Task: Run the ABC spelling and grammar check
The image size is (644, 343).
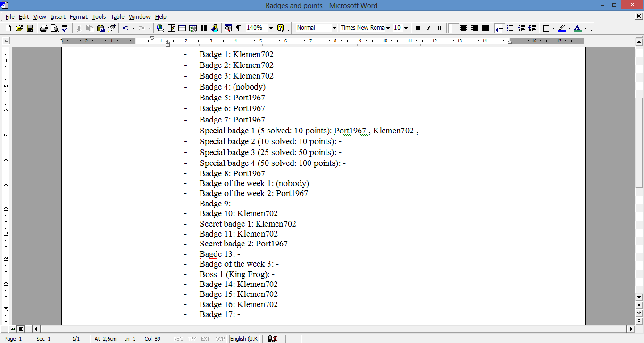Action: [66, 28]
